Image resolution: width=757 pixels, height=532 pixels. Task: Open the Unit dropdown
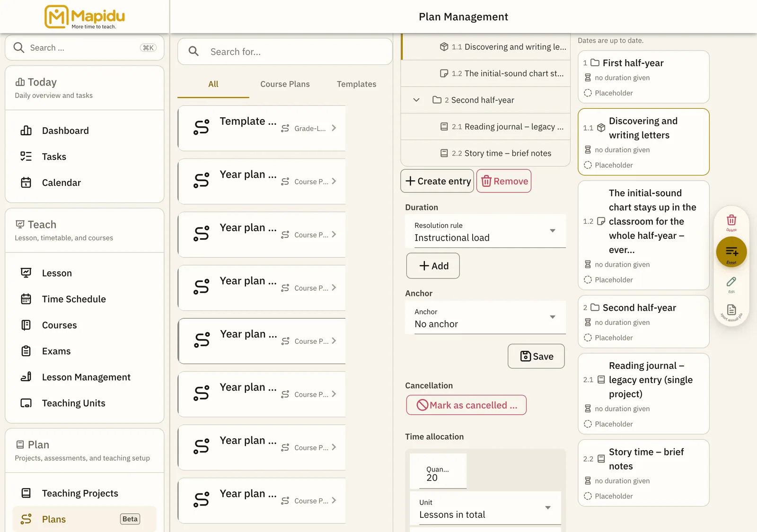point(485,508)
